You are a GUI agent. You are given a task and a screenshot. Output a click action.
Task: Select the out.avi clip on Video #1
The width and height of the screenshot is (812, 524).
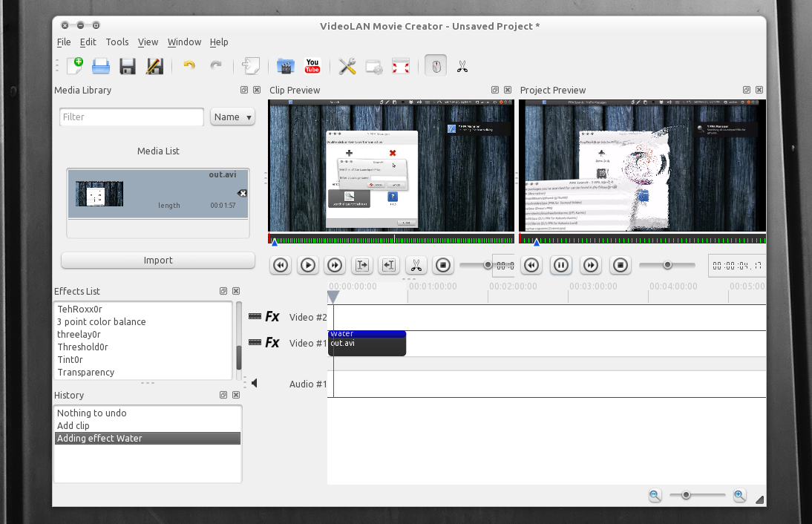(367, 344)
